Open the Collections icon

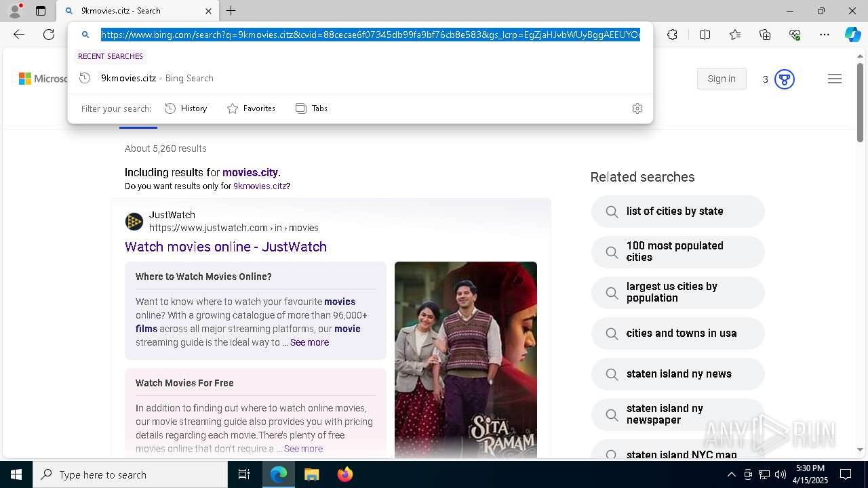click(x=765, y=35)
